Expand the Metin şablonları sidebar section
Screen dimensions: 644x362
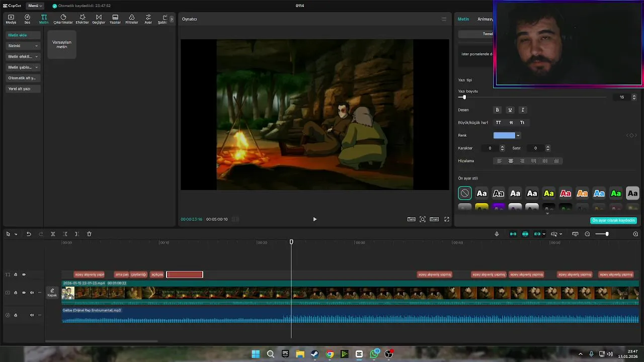[23, 67]
